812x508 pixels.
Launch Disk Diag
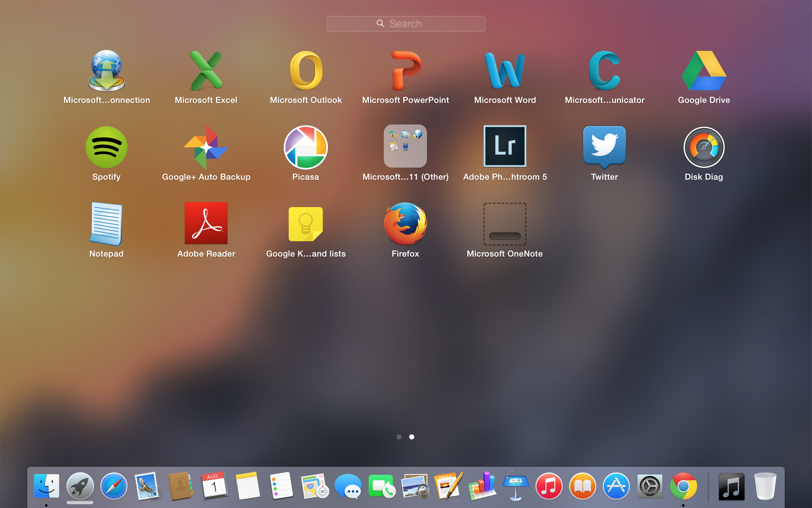[x=704, y=147]
